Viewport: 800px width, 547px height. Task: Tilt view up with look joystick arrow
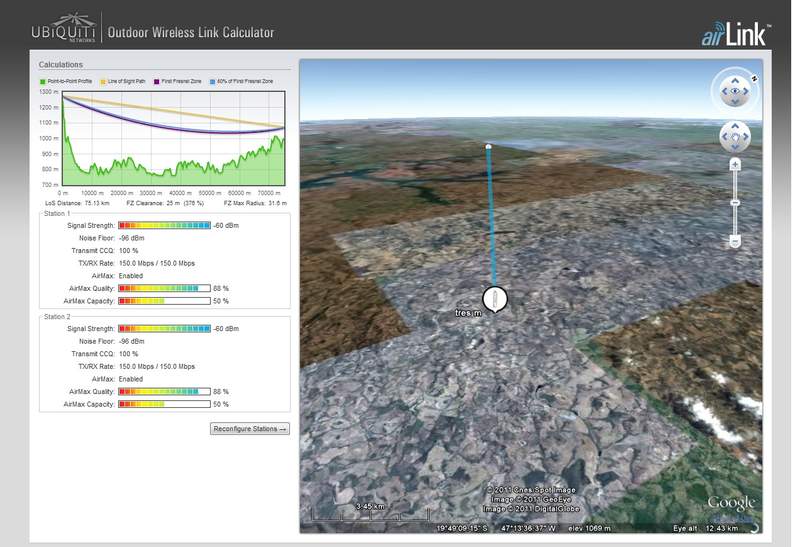(735, 81)
